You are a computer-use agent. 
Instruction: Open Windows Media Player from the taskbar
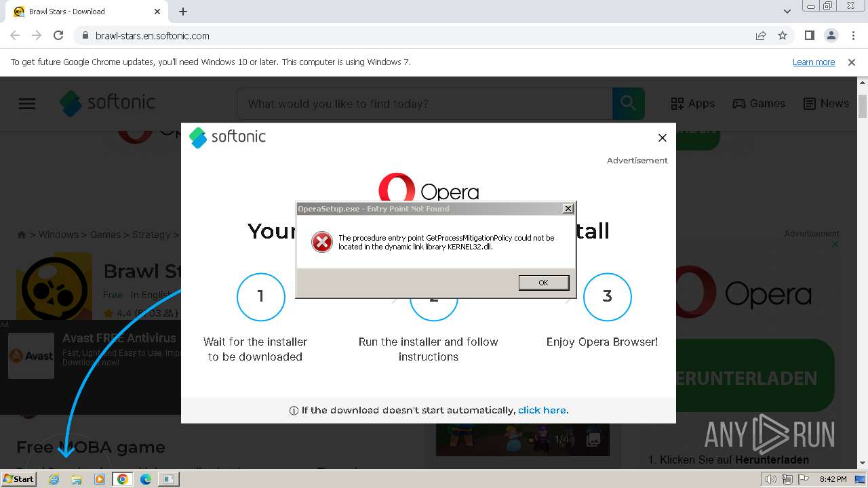click(100, 479)
